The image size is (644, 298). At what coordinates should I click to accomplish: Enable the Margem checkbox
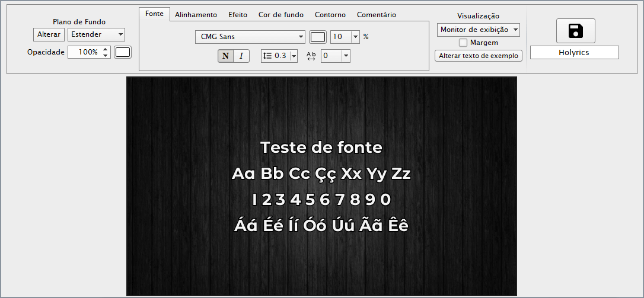click(463, 43)
